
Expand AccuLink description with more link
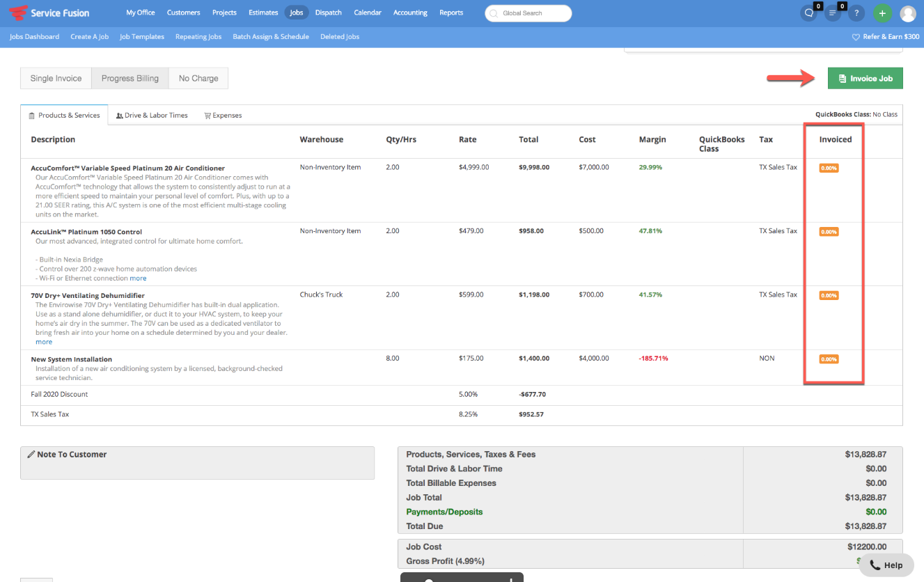(x=138, y=278)
